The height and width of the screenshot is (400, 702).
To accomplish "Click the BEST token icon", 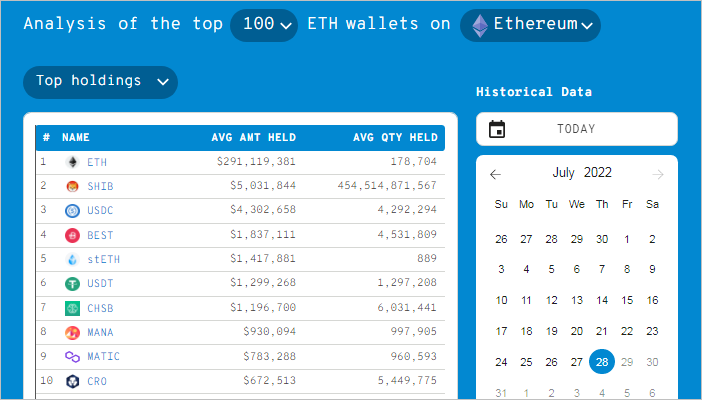I will pyautogui.click(x=72, y=236).
